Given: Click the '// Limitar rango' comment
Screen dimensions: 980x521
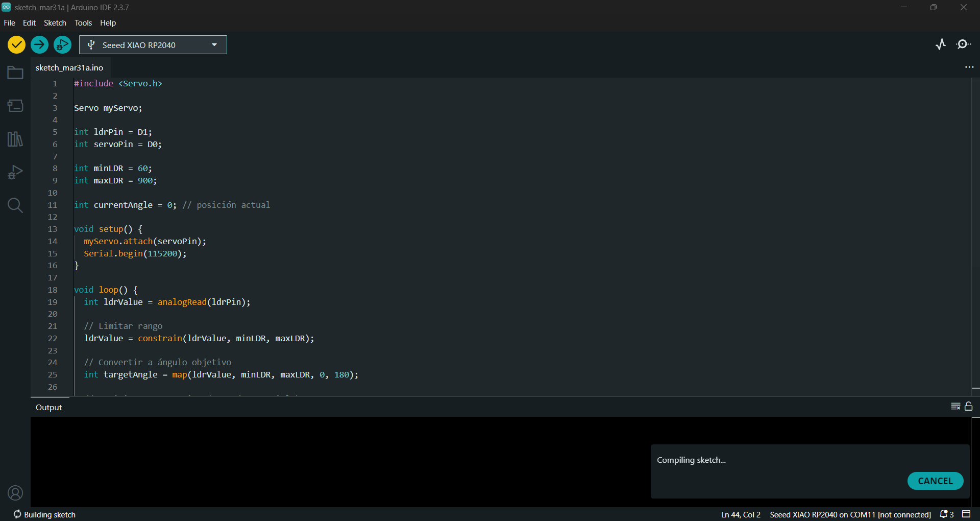Looking at the screenshot, I should [123, 326].
